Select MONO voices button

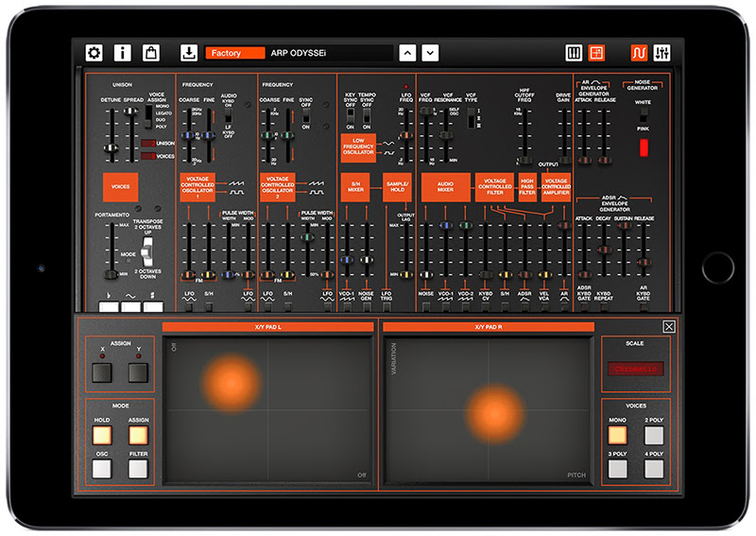coord(617,435)
